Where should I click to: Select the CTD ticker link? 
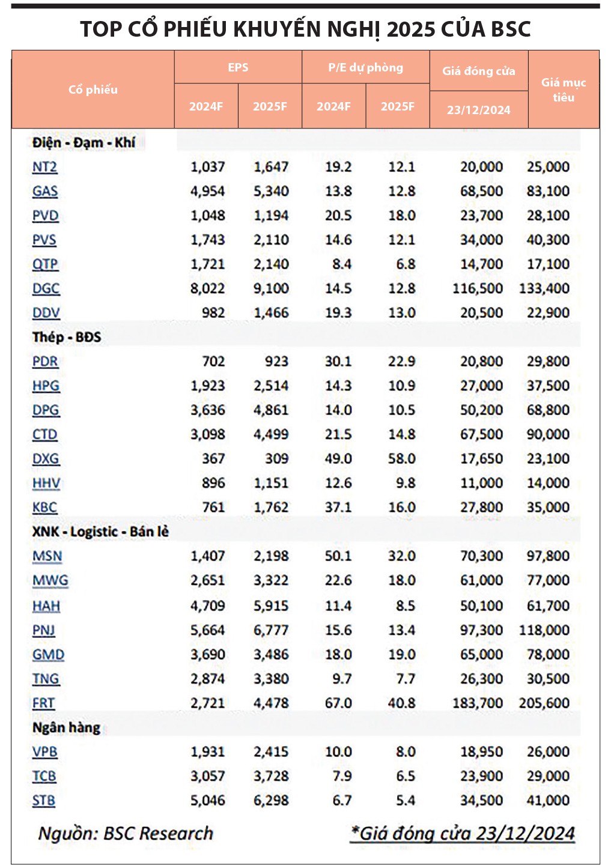pyautogui.click(x=45, y=434)
